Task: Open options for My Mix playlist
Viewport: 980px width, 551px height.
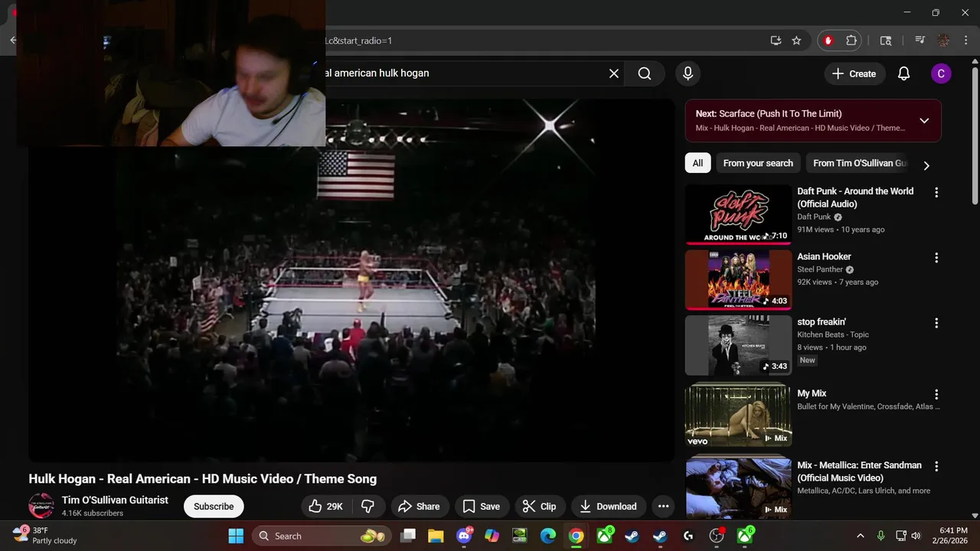Action: tap(936, 395)
